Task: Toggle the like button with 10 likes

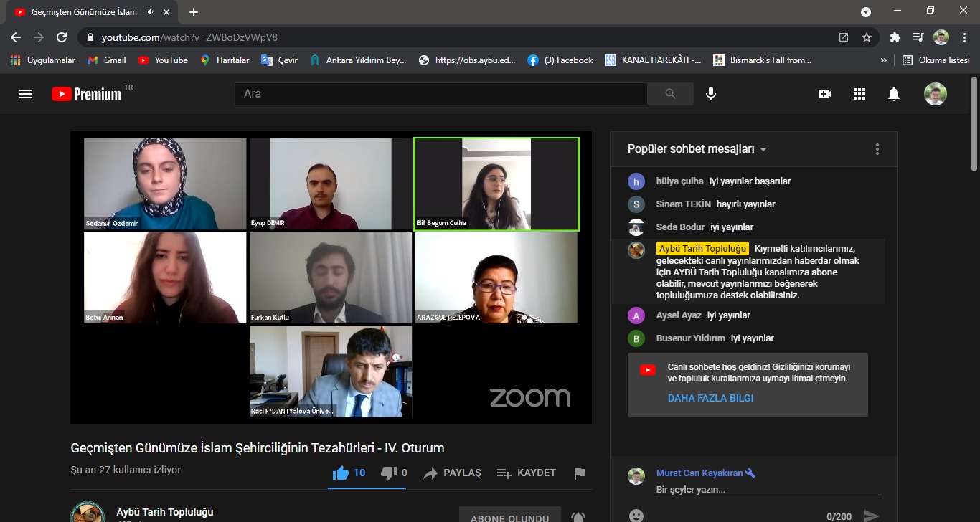Action: [349, 473]
